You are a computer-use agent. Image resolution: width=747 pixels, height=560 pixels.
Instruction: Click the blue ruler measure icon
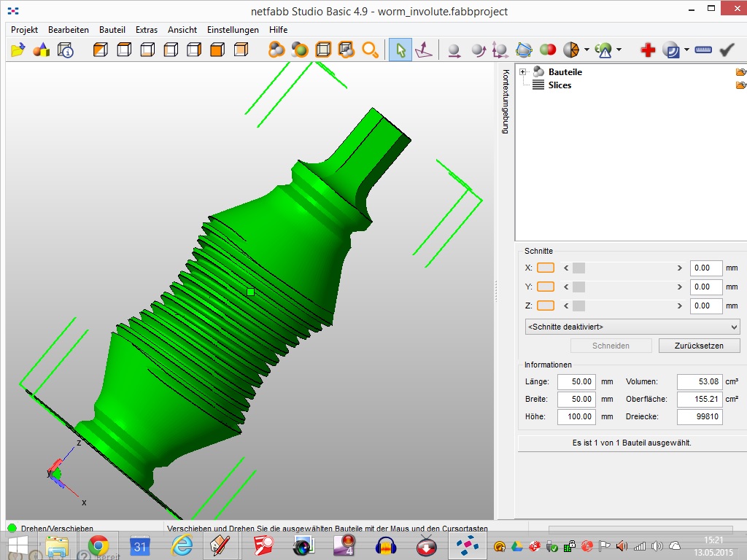pos(703,50)
